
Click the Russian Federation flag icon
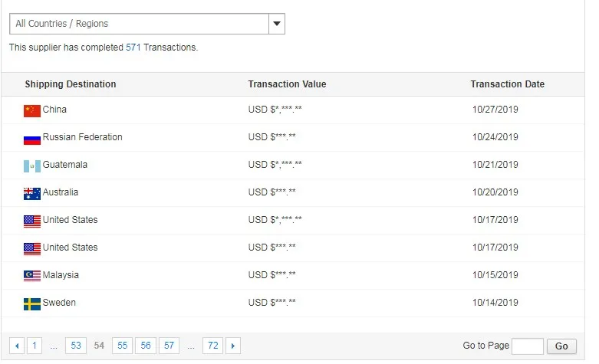(31, 139)
